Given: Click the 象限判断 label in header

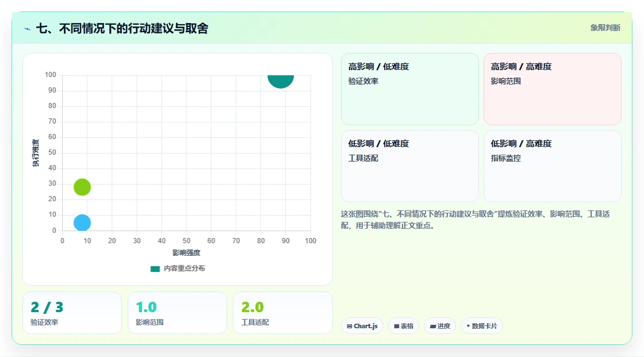Looking at the screenshot, I should point(605,28).
